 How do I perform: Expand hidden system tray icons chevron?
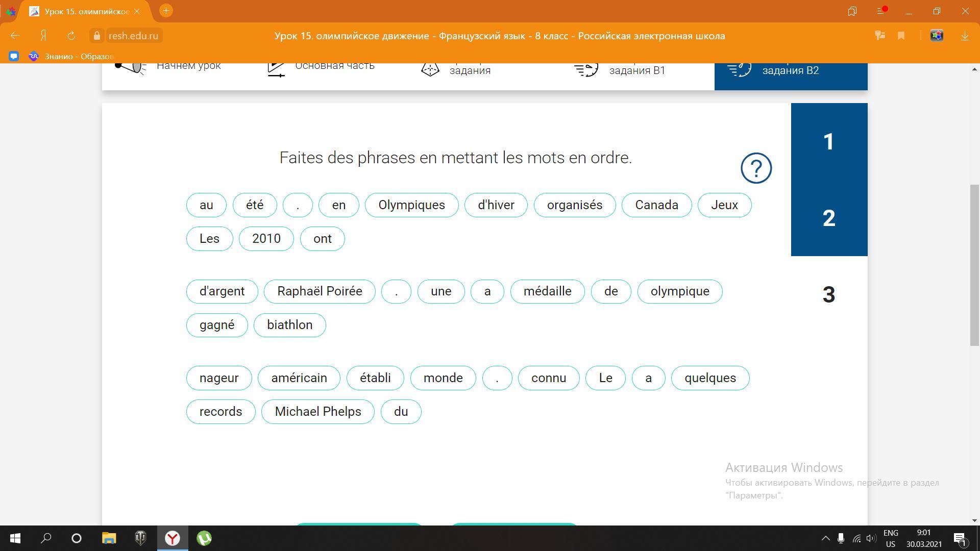tap(825, 538)
